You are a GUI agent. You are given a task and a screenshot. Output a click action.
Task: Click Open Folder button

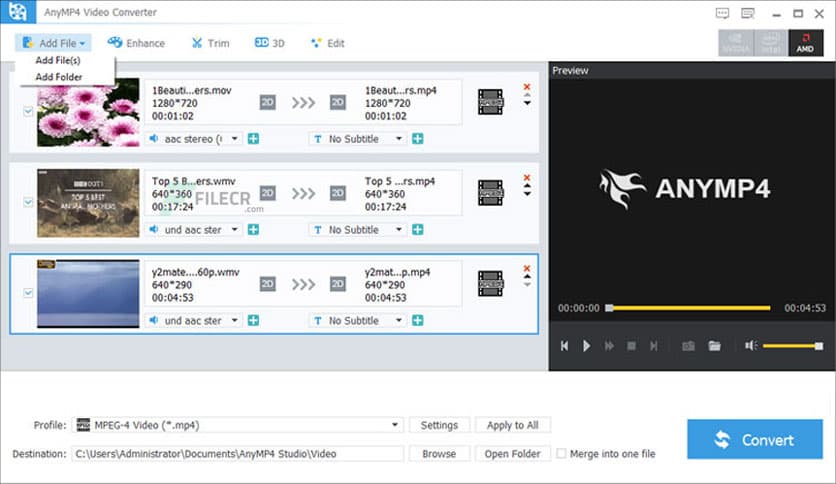point(512,454)
